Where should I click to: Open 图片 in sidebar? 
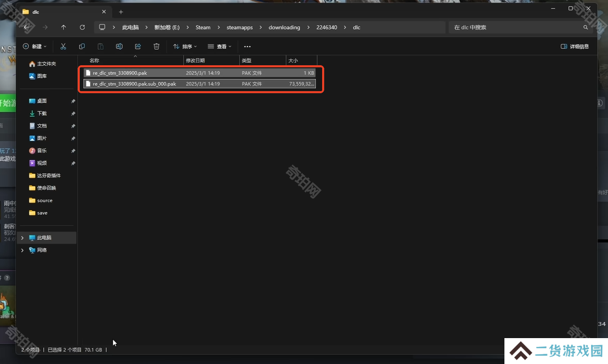(38, 138)
